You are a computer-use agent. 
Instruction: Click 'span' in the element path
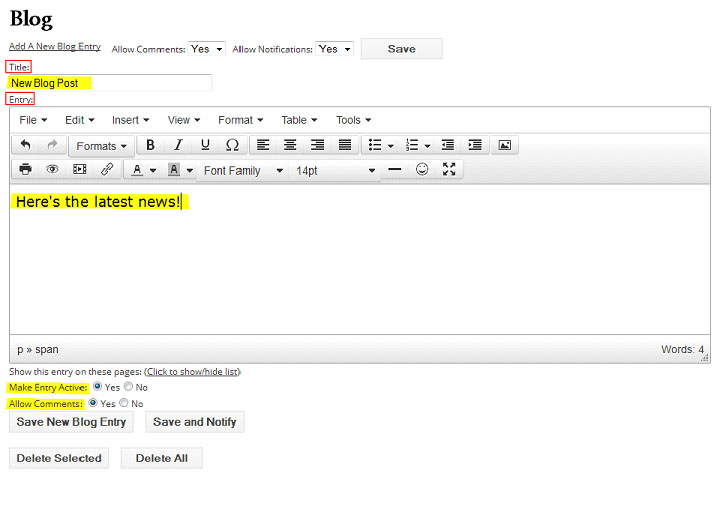[47, 350]
